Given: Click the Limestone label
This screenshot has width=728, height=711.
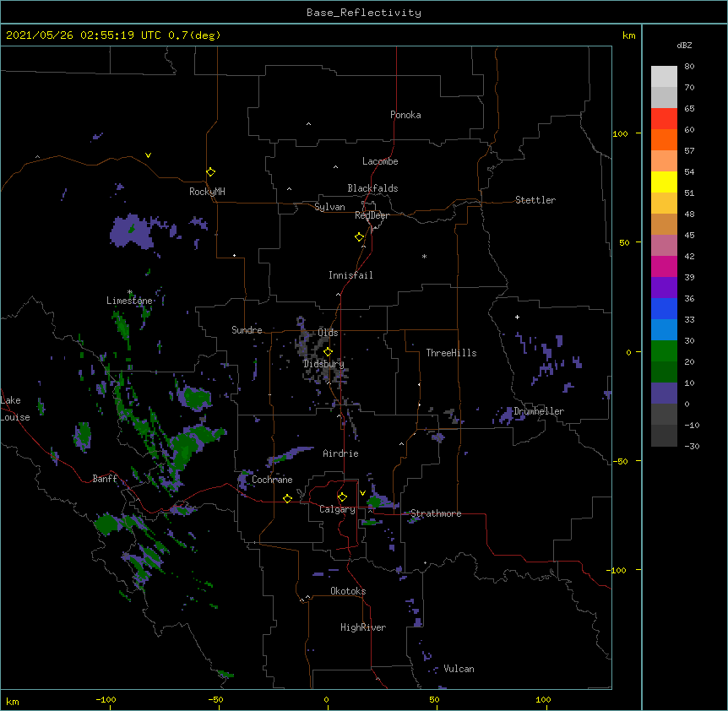Looking at the screenshot, I should (x=129, y=301).
